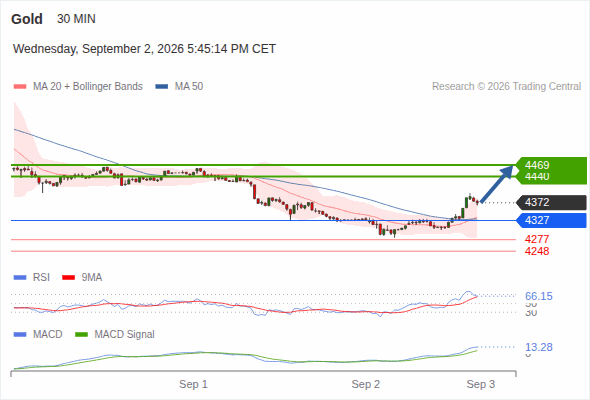Click the RSI value 66.15
The height and width of the screenshot is (400, 590).
coord(539,296)
